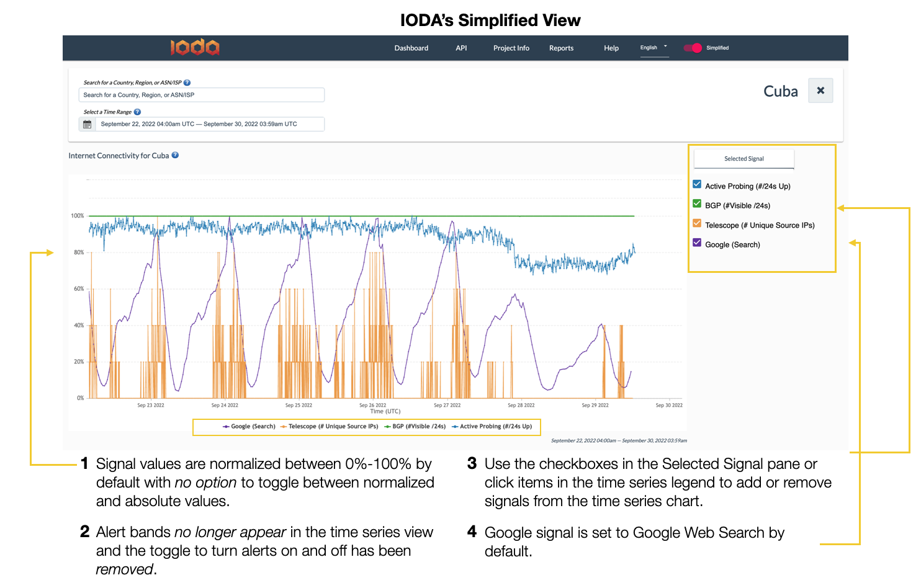The width and height of the screenshot is (921, 588).
Task: Click help icon next to Internet Connectivity for Cuba
Action: coord(175,156)
